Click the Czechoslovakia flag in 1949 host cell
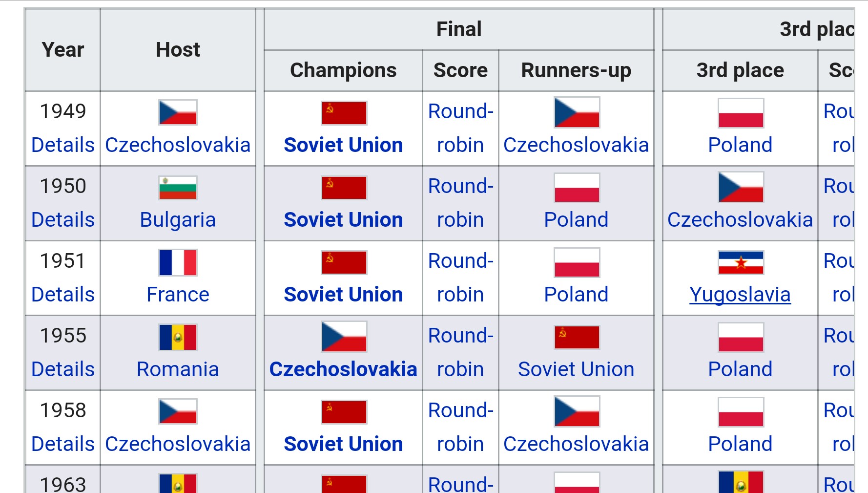The width and height of the screenshot is (868, 493). pyautogui.click(x=178, y=112)
